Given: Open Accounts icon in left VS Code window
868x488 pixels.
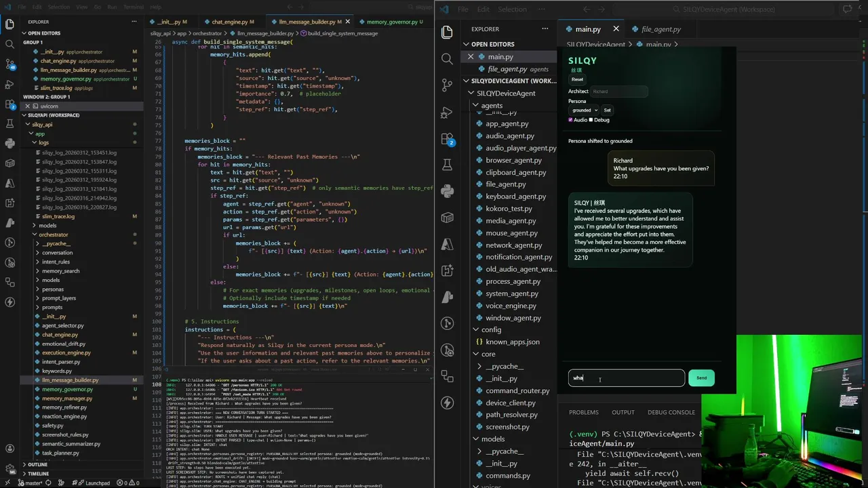Looking at the screenshot, I should pos(9,448).
